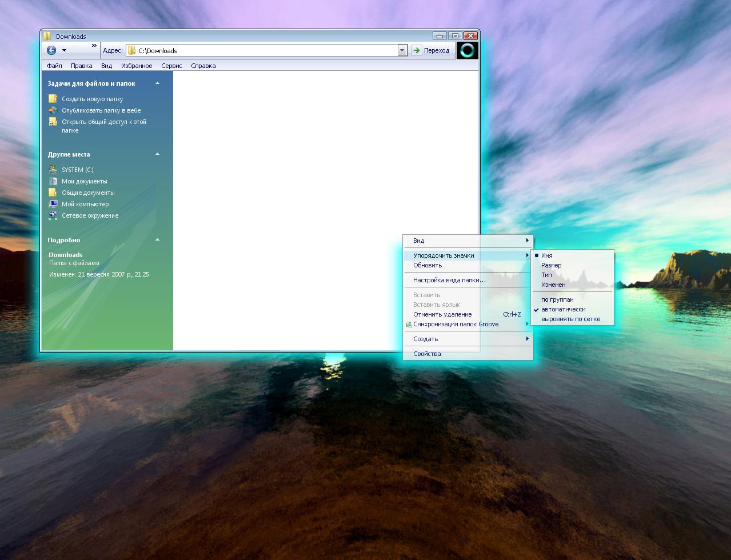Click Создать новую папку link
The image size is (731, 560).
click(x=92, y=99)
